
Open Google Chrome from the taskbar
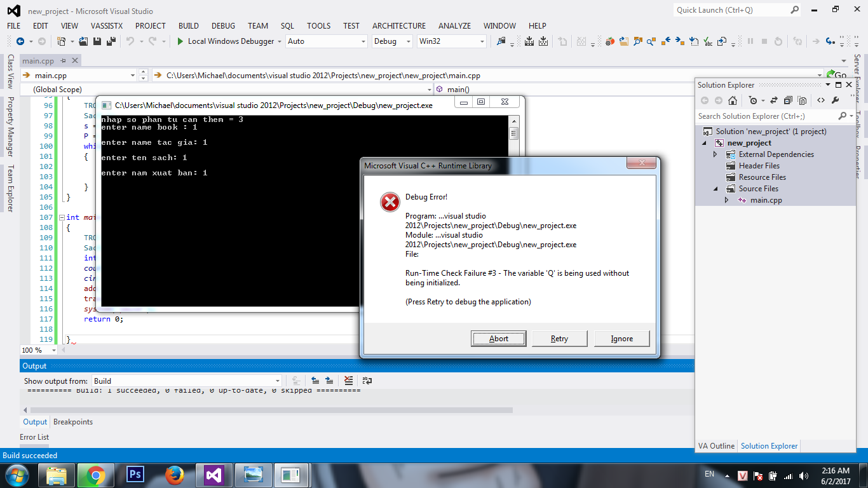pos(96,475)
